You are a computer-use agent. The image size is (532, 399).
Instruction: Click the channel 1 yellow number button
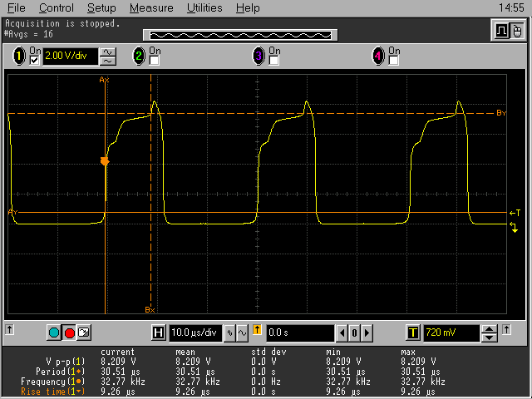[19, 56]
